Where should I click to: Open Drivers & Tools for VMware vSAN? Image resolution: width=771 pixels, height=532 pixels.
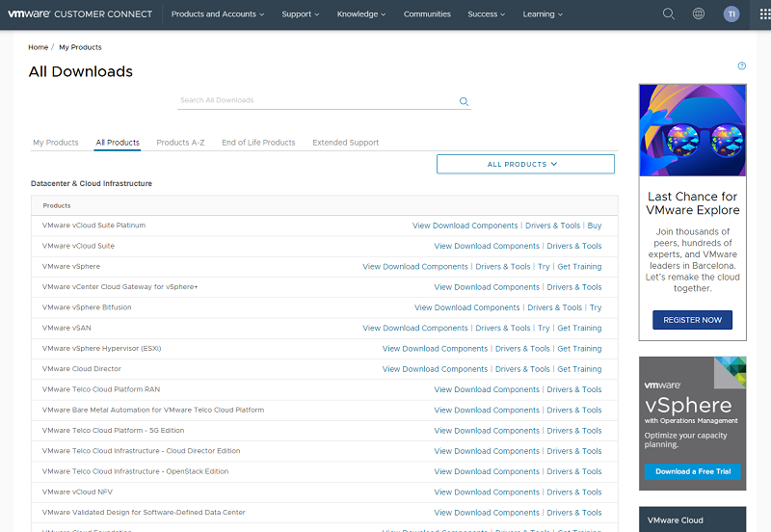(503, 328)
